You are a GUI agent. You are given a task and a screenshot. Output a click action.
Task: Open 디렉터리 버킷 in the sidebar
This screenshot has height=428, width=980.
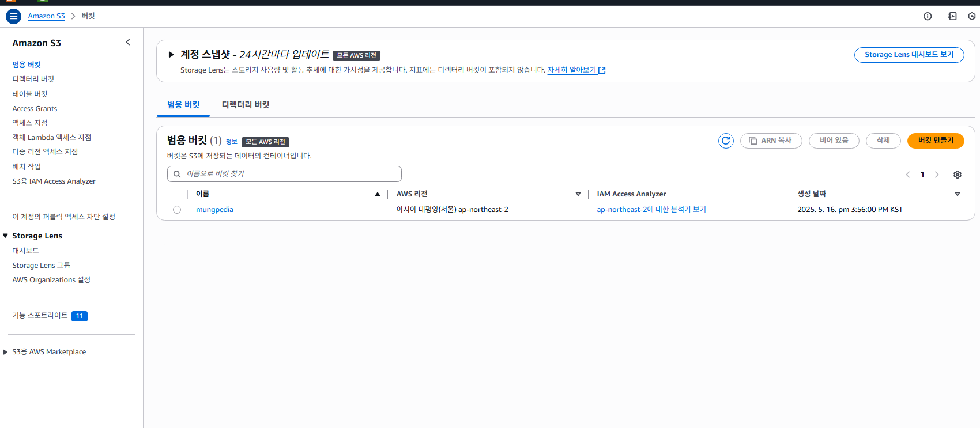coord(33,79)
